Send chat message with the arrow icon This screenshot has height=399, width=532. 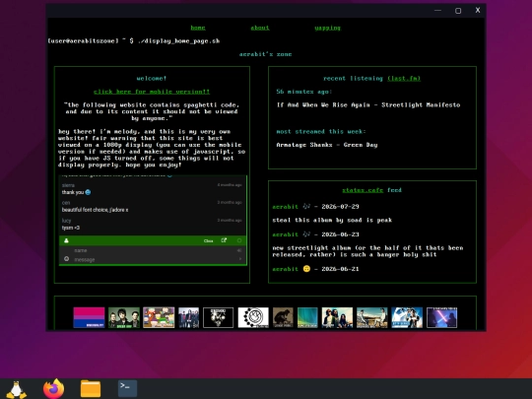240,259
